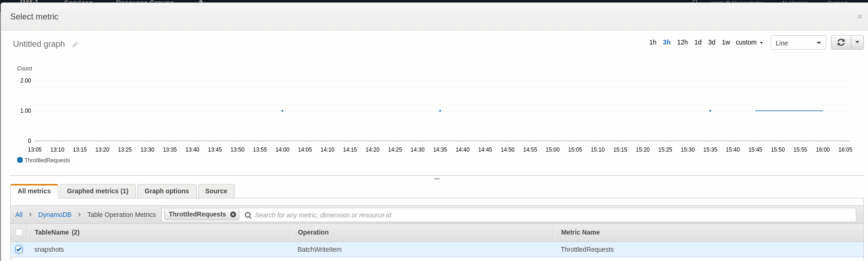This screenshot has height=261, width=868.
Task: Click the All breadcrumb link
Action: (x=19, y=215)
